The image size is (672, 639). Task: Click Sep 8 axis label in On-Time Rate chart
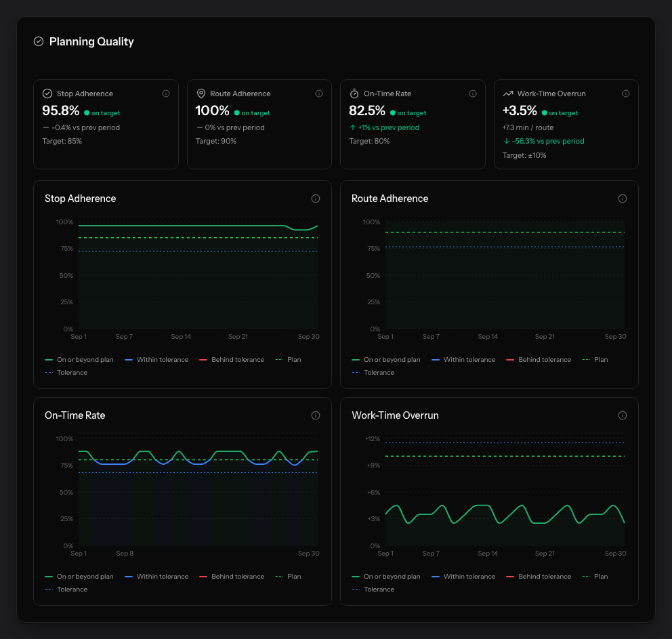tap(125, 554)
